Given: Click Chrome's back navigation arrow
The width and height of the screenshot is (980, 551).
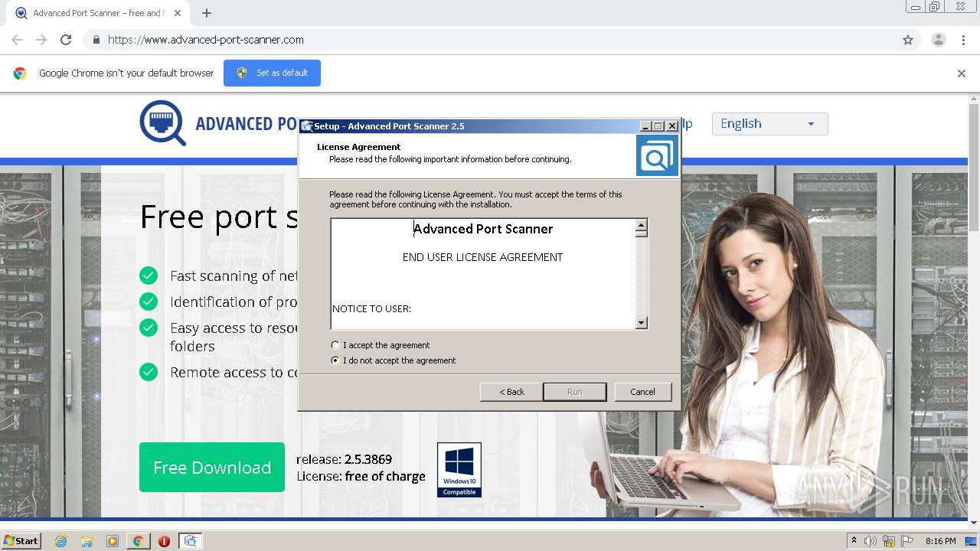Looking at the screenshot, I should 17,40.
